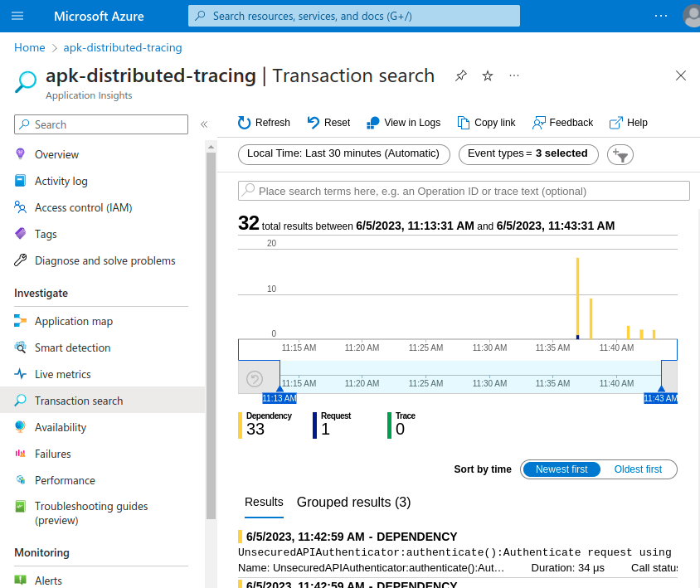Image resolution: width=700 pixels, height=588 pixels.
Task: Focus the search terms input field
Action: (464, 191)
